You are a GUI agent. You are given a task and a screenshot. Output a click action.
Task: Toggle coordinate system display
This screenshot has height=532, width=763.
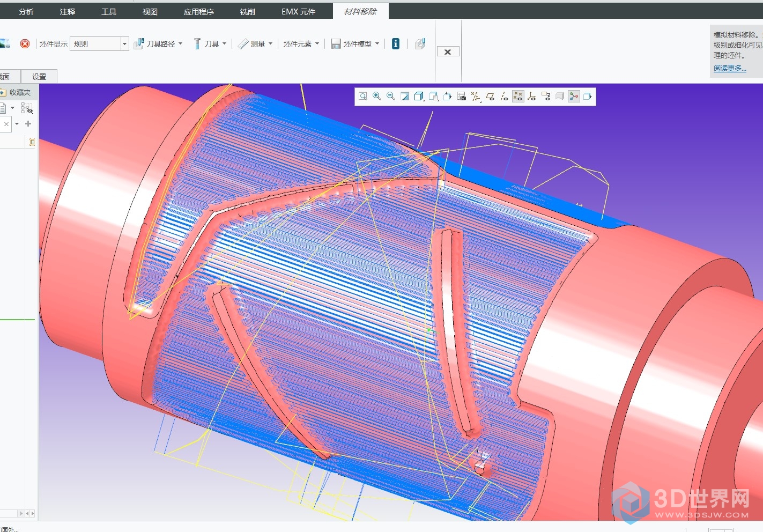click(532, 97)
